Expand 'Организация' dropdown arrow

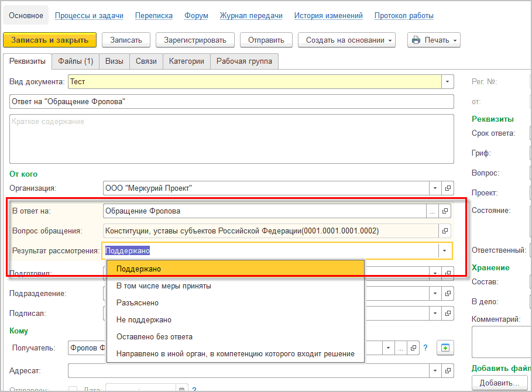[435, 188]
